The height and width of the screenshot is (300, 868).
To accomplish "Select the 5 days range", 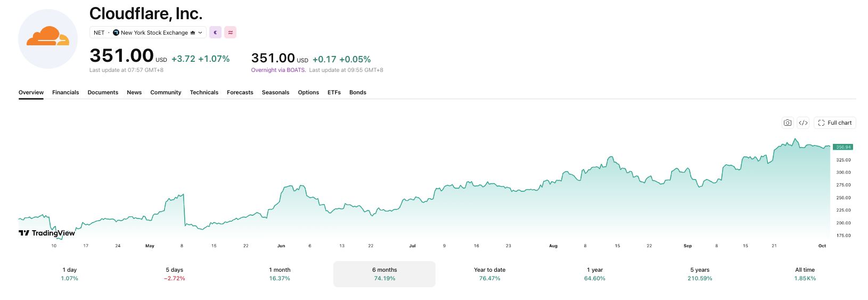I will [174, 274].
